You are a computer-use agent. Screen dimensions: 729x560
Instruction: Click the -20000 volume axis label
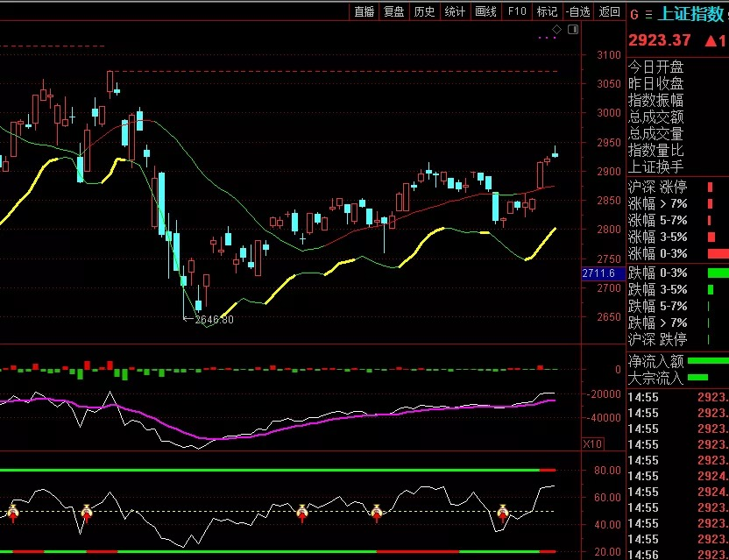click(x=604, y=394)
